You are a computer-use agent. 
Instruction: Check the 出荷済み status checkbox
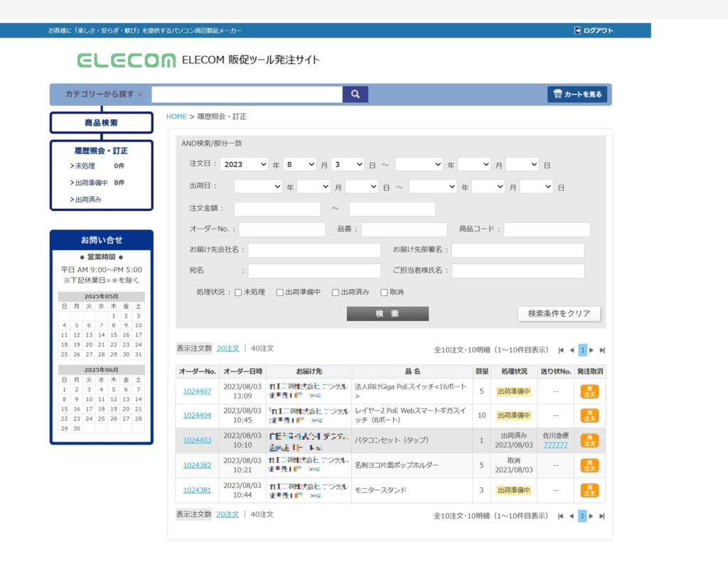(x=336, y=293)
